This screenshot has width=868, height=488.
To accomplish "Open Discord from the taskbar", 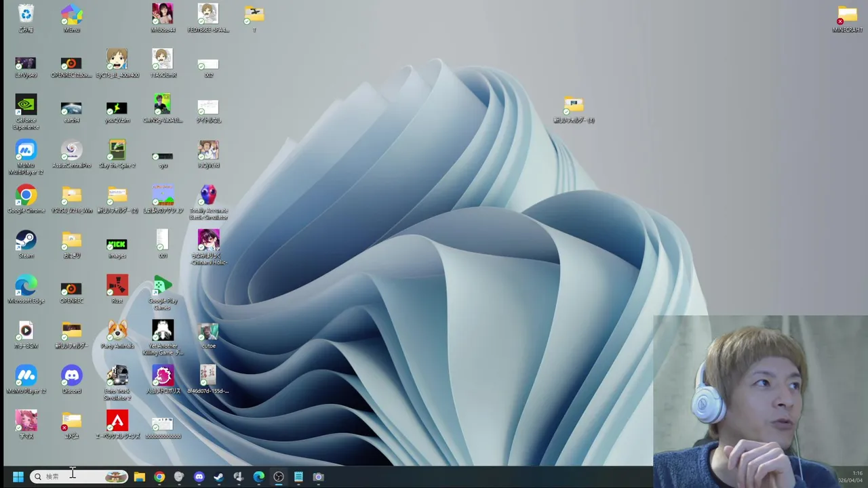I will point(199,477).
